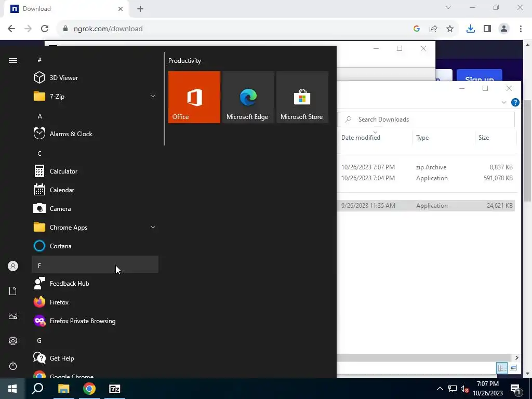Show hidden system tray icons

tap(440, 389)
